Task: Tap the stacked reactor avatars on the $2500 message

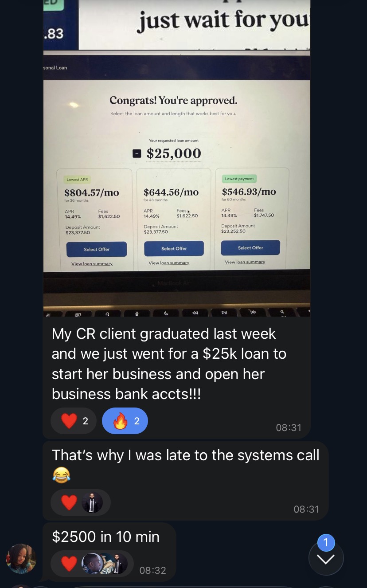Action: tap(105, 564)
